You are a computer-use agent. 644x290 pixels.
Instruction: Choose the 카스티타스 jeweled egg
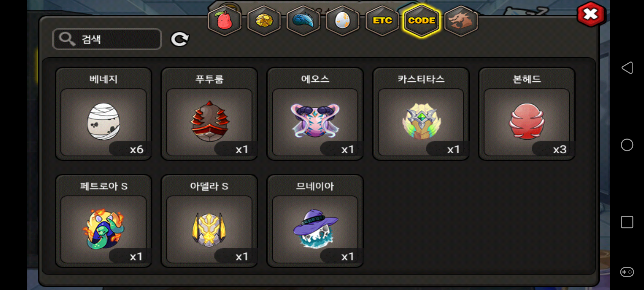tap(421, 114)
